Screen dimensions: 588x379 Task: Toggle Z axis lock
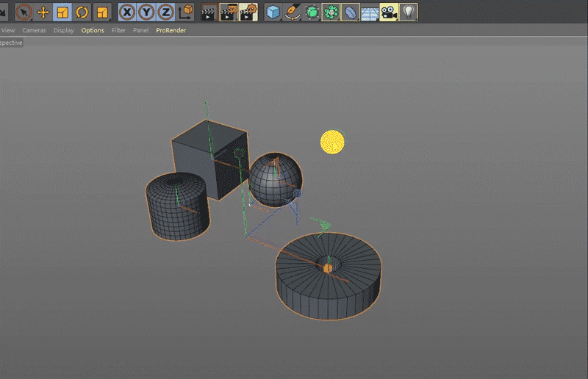pos(166,12)
